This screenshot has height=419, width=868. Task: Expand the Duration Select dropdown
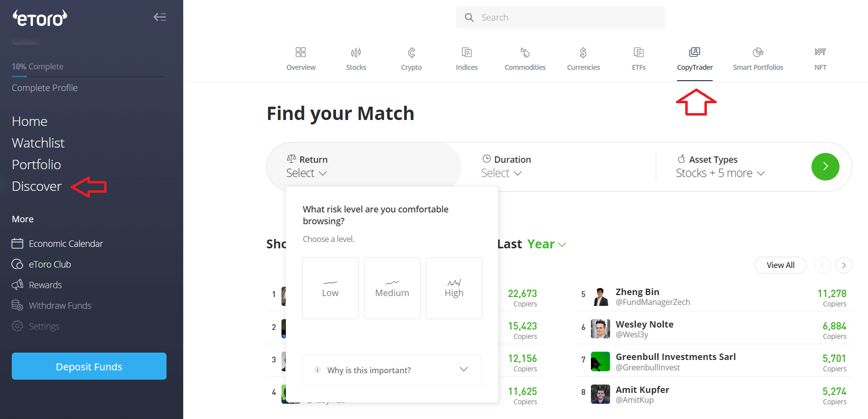pyautogui.click(x=502, y=173)
